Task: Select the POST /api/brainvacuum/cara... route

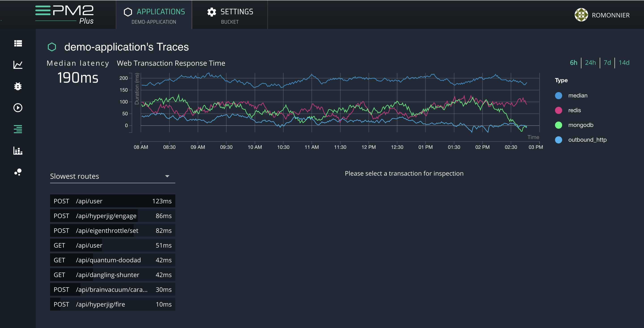Action: [112, 290]
